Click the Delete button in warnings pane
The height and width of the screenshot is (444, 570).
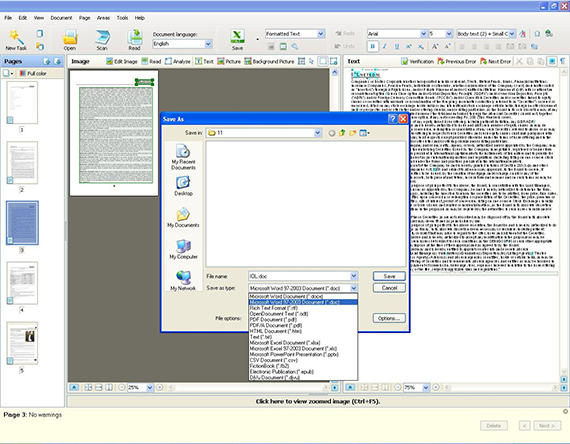coord(494,425)
